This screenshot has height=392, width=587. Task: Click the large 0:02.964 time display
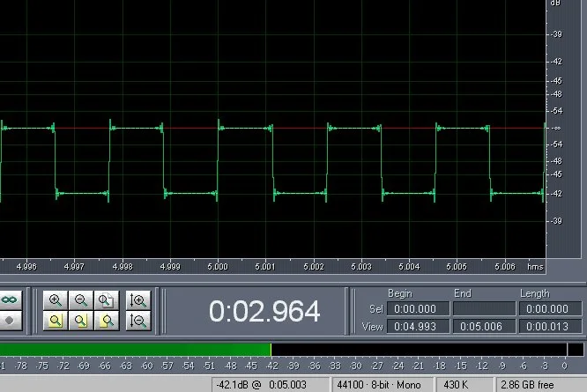[264, 311]
